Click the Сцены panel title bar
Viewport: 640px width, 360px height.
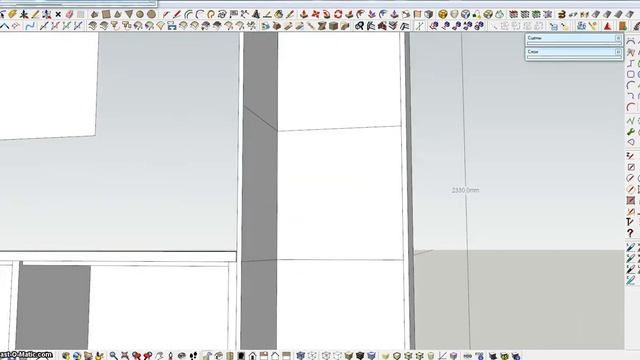pos(573,38)
